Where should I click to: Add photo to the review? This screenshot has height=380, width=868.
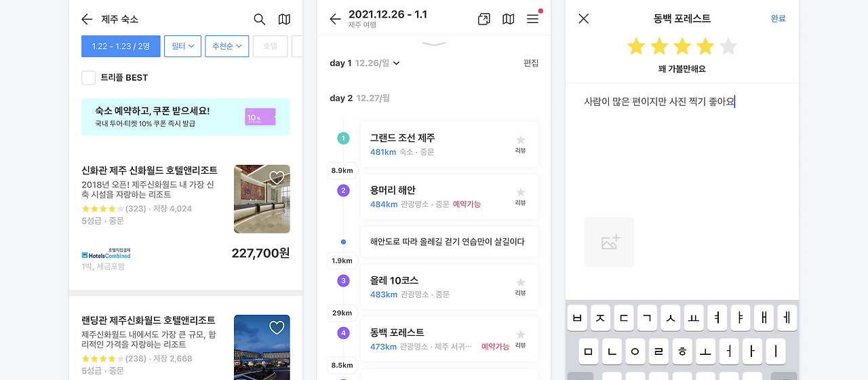pos(609,242)
